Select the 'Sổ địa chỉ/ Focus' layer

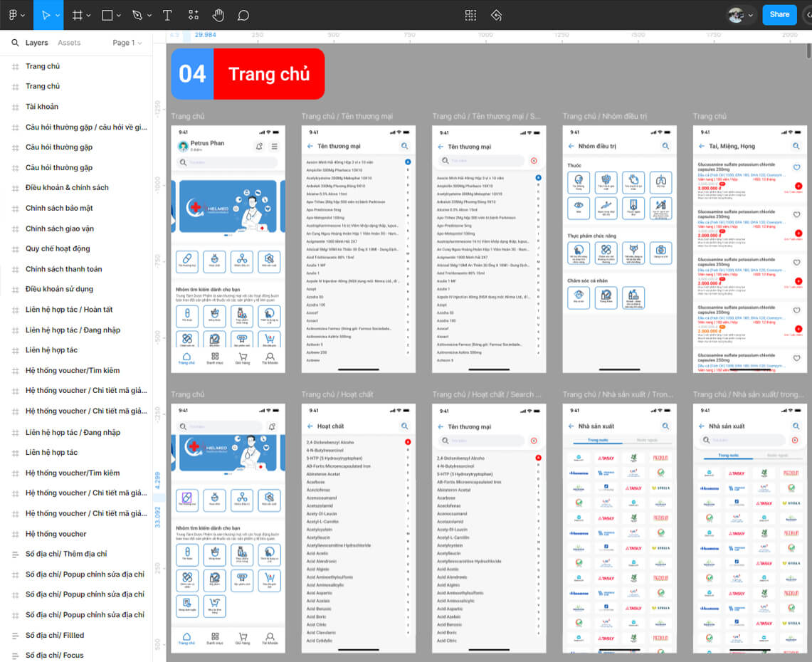54,655
